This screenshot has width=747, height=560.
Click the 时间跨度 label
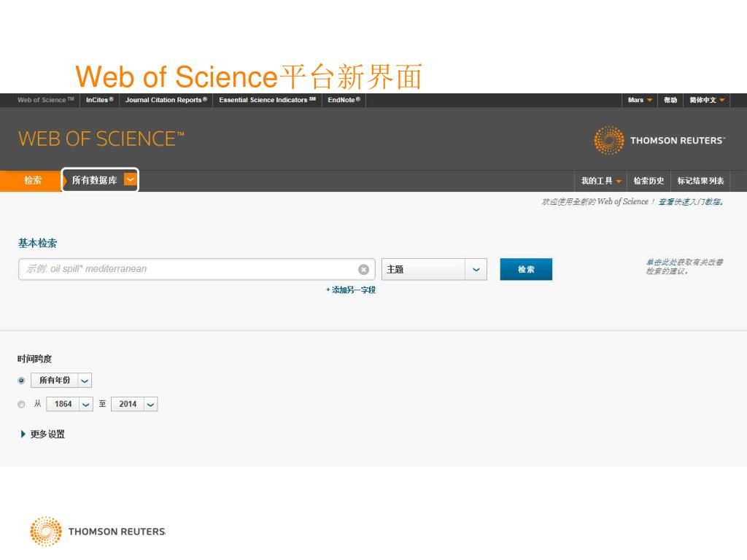(x=35, y=359)
